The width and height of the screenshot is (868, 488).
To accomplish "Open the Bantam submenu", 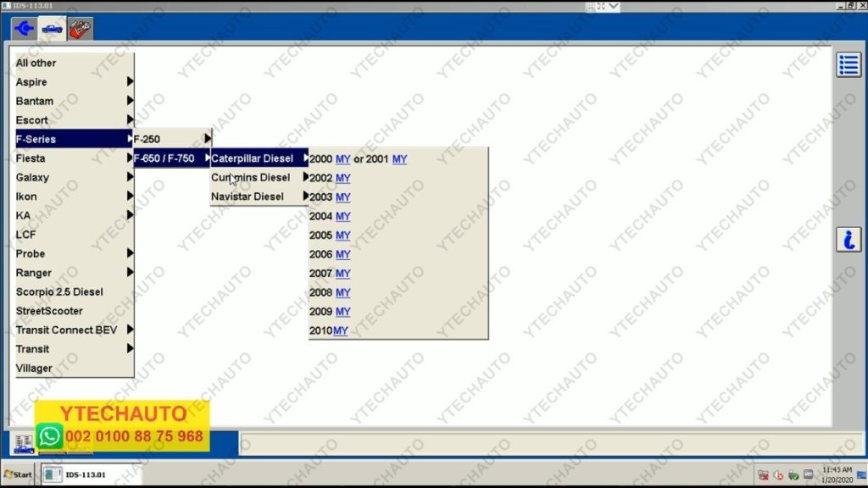I will point(75,101).
